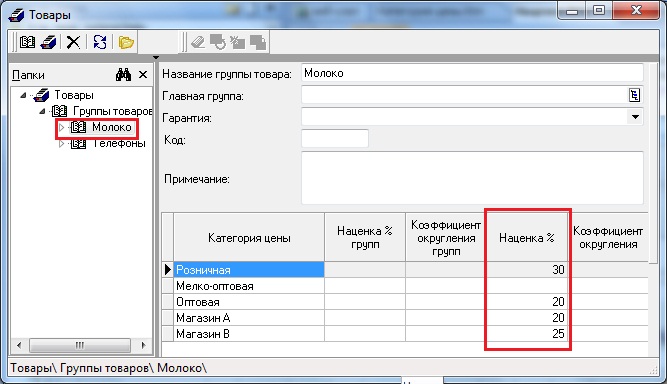Click the Код input field
The image size is (667, 384).
point(335,139)
